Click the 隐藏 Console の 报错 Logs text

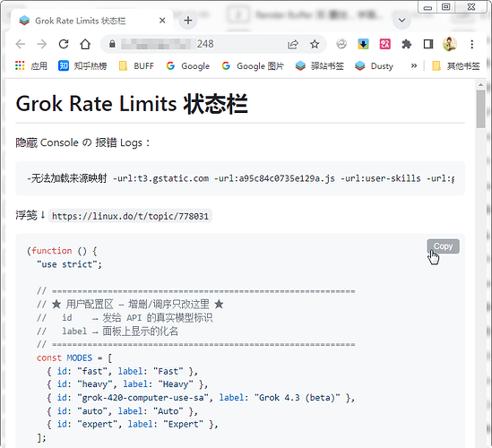(83, 142)
